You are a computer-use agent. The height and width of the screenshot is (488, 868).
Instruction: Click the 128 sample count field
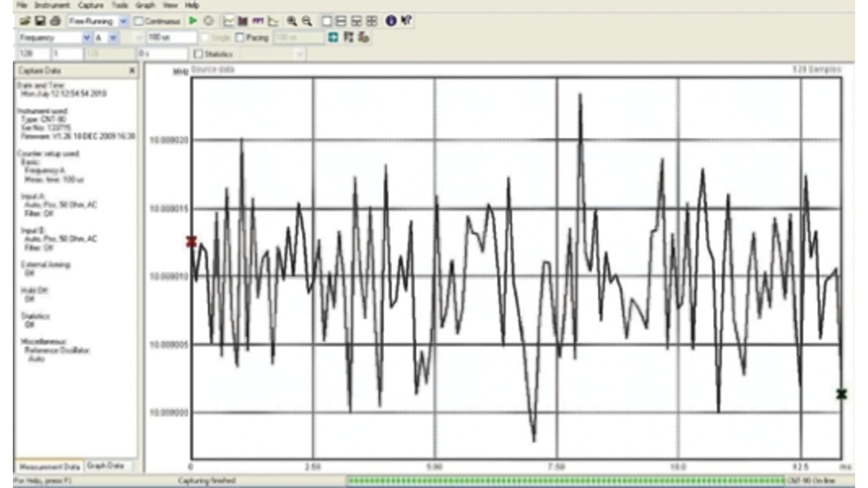tap(33, 54)
